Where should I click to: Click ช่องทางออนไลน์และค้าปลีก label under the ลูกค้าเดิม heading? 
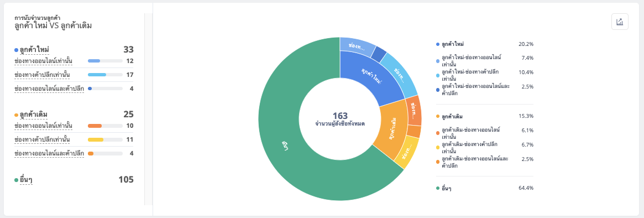click(49, 153)
